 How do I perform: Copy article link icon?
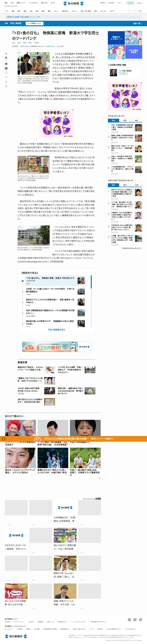6,82
